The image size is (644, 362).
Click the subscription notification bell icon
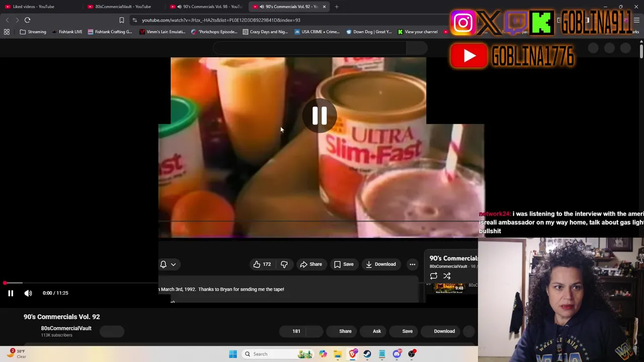164,264
